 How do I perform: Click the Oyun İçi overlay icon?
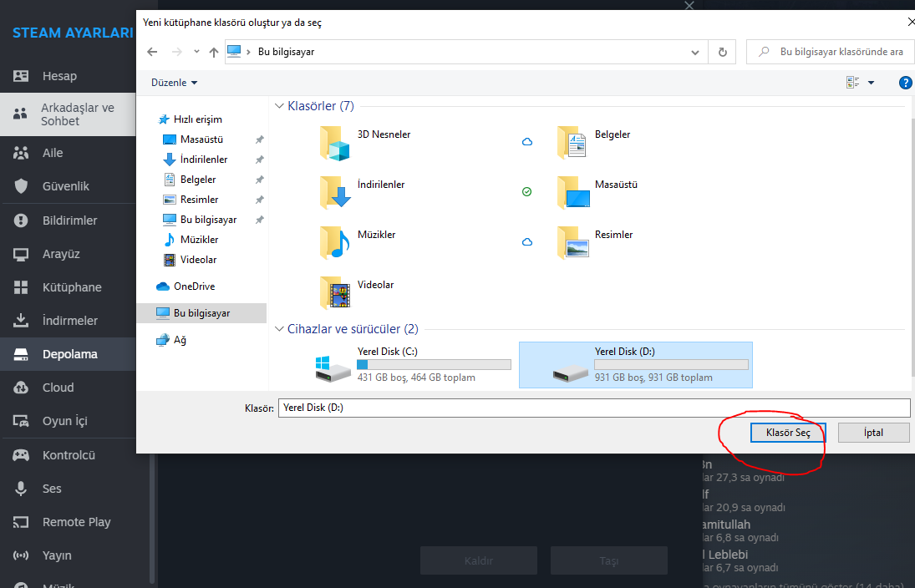(21, 421)
